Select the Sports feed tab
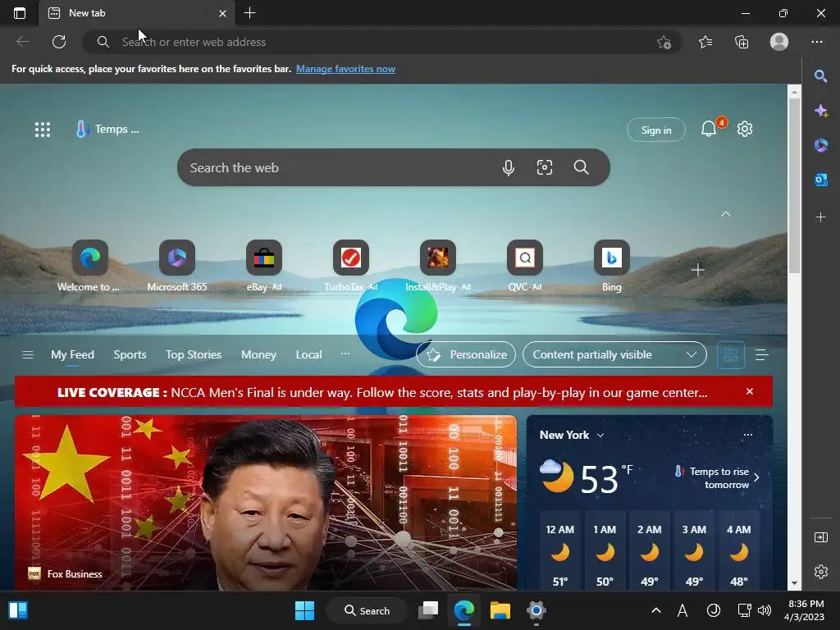The height and width of the screenshot is (630, 840). click(x=130, y=354)
